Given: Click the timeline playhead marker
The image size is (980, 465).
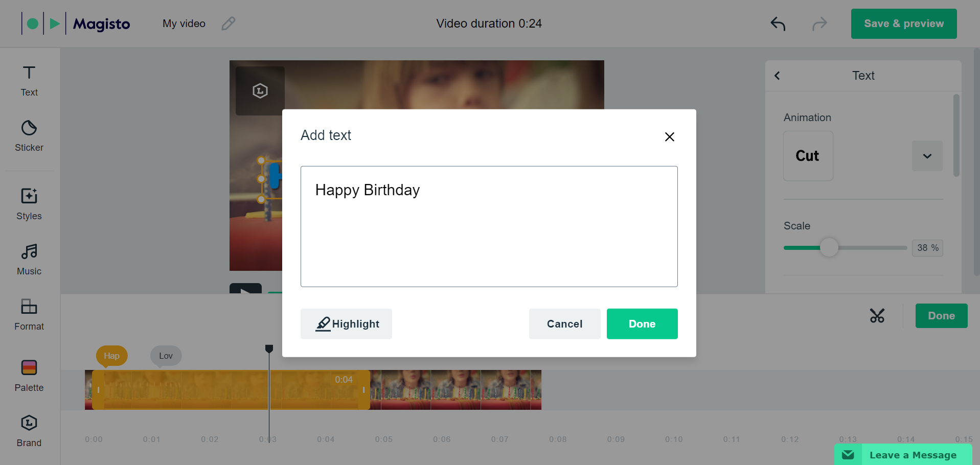Looking at the screenshot, I should click(x=269, y=349).
